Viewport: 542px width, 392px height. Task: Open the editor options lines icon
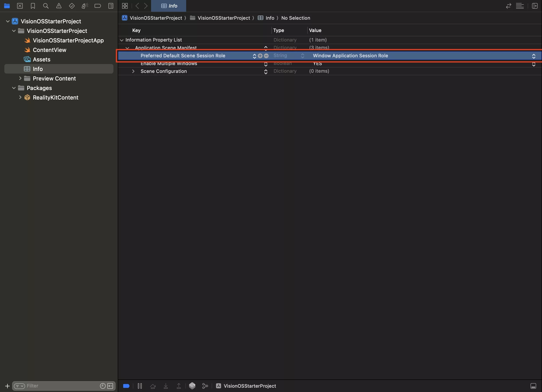click(x=520, y=6)
